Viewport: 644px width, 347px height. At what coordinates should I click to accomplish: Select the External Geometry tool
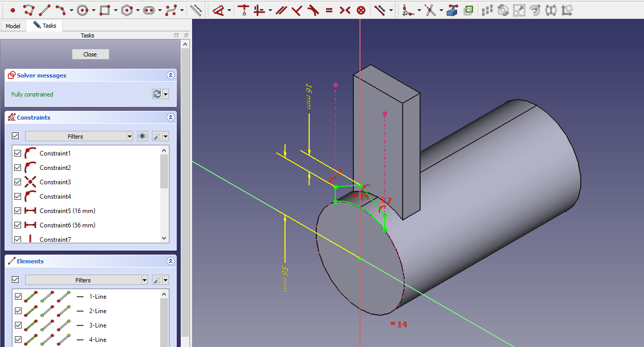(x=452, y=10)
